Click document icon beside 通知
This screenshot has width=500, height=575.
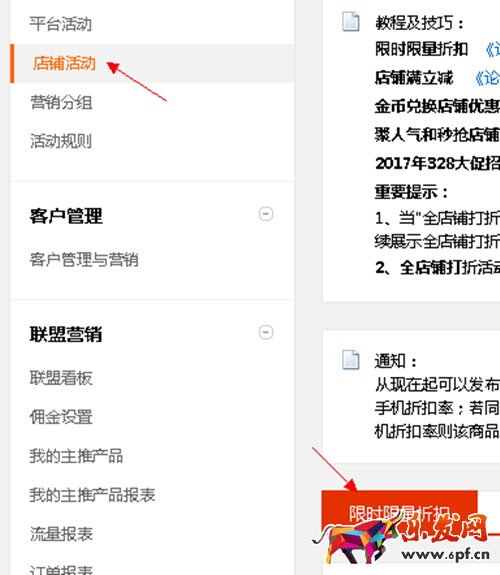(x=350, y=359)
